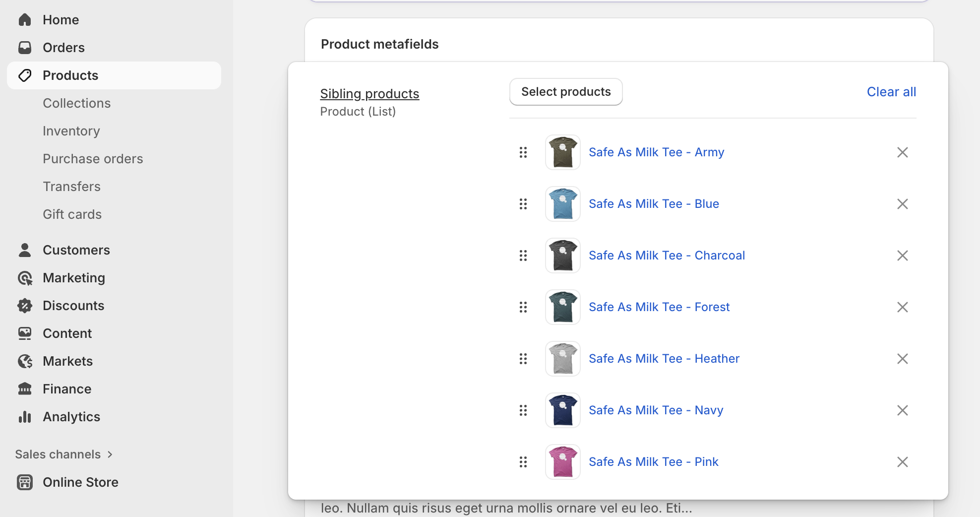
Task: Open Purchase orders page
Action: click(x=93, y=159)
